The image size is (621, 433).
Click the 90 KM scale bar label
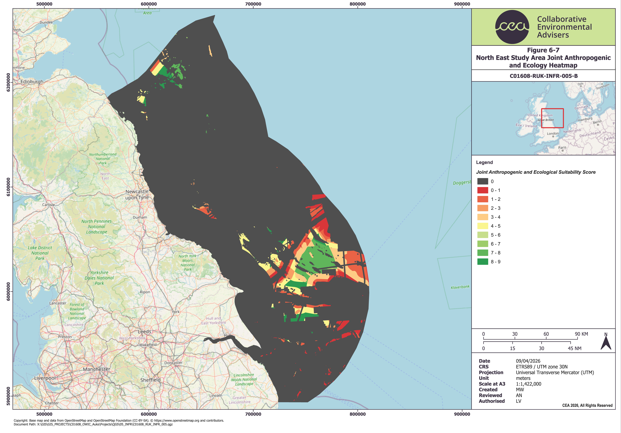[x=581, y=334]
